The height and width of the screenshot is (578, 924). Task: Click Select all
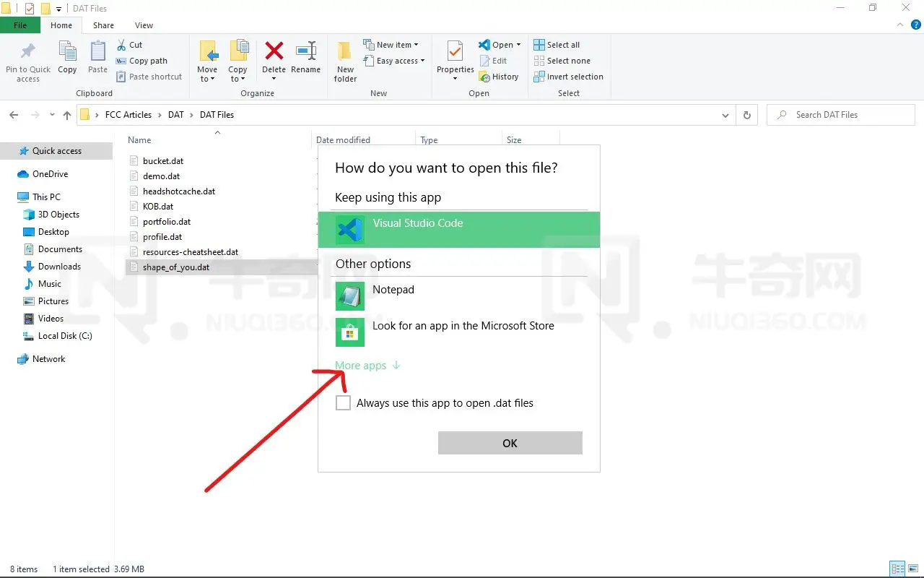[x=557, y=45]
